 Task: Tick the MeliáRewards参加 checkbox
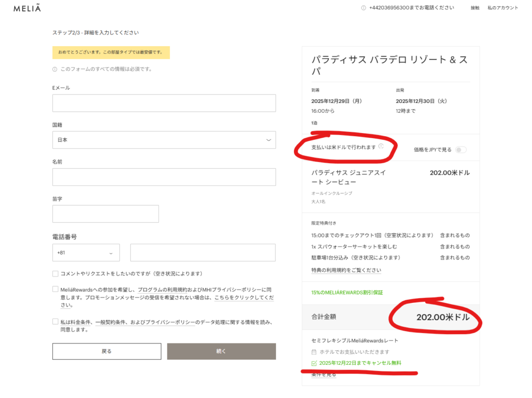pos(55,289)
